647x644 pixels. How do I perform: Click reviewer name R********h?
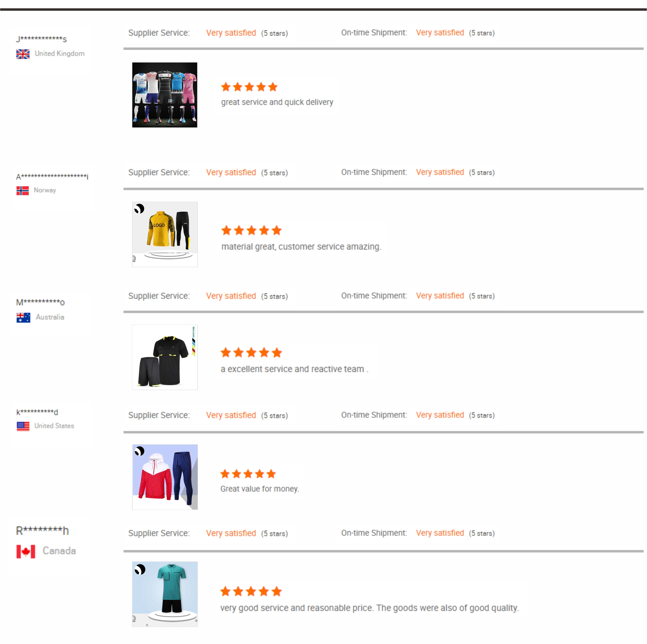click(x=43, y=530)
